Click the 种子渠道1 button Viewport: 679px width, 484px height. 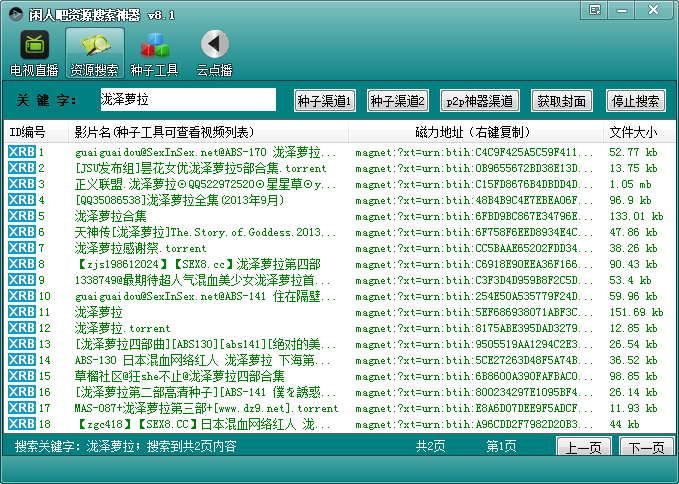325,101
